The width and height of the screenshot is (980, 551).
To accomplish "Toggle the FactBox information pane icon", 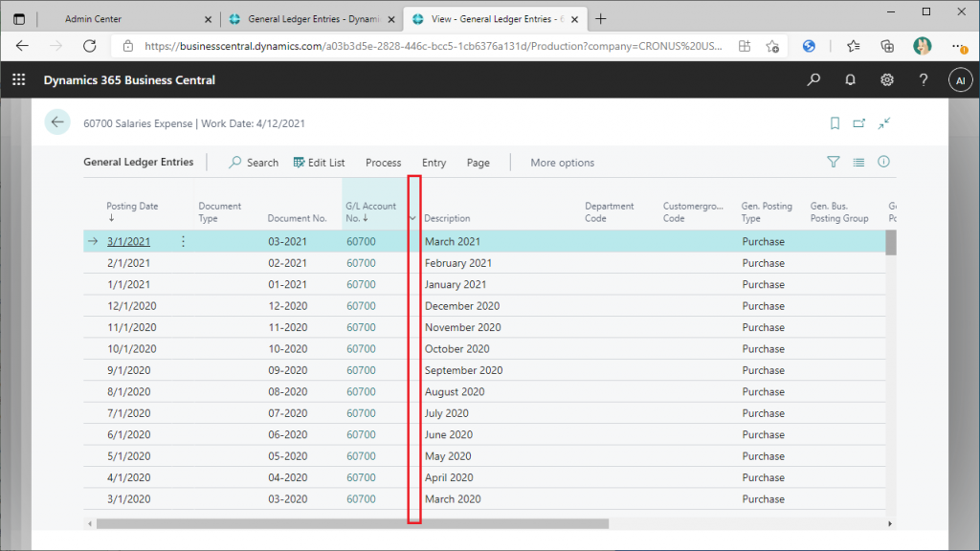I will pos(883,163).
